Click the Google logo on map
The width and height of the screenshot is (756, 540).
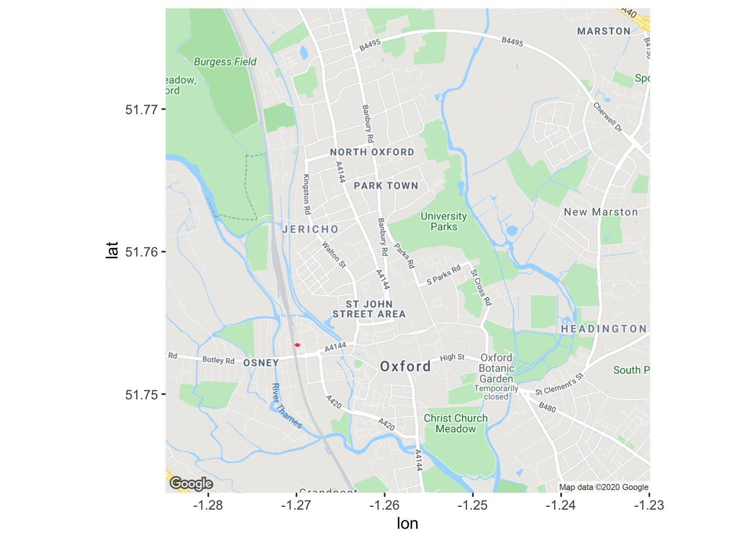191,483
